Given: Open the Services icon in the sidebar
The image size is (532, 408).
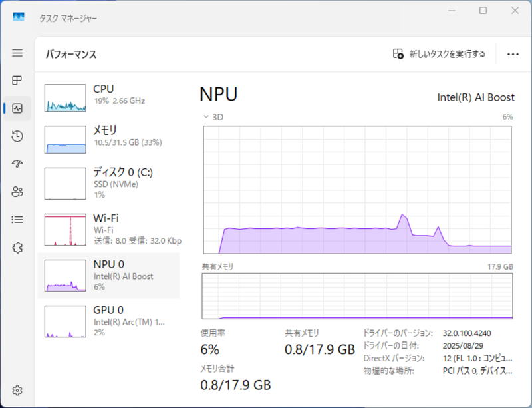Looking at the screenshot, I should click(17, 246).
